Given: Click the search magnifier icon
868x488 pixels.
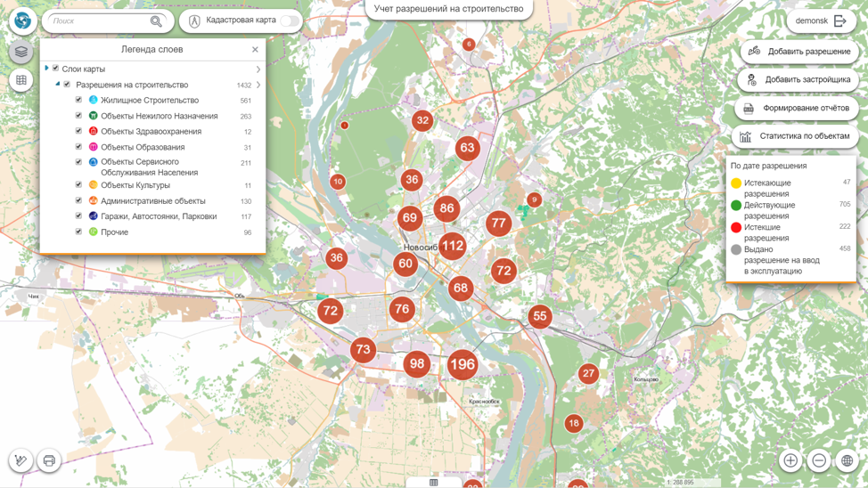Looking at the screenshot, I should (x=157, y=21).
